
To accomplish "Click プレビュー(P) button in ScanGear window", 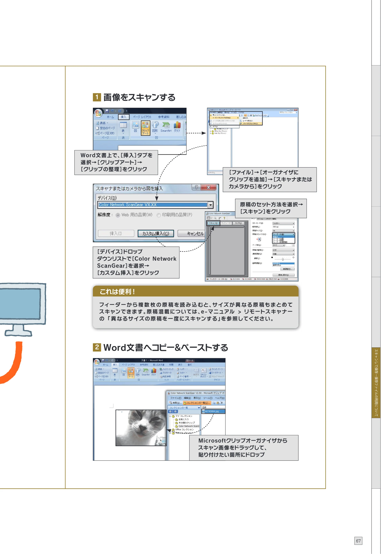I will (226, 223).
